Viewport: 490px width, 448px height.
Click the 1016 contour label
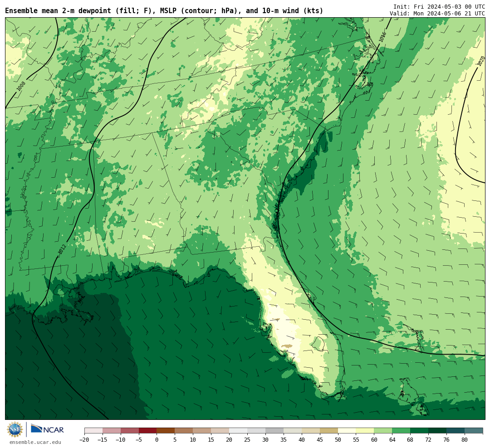[x=382, y=37]
